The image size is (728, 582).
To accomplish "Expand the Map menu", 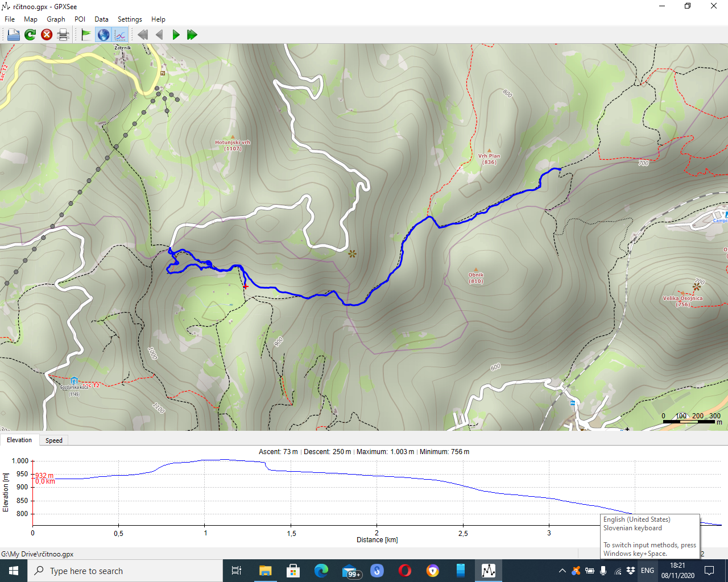I will click(31, 19).
